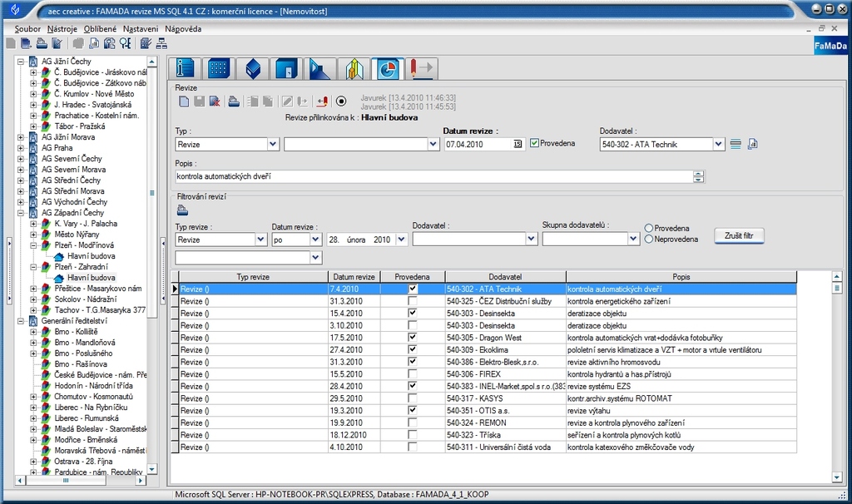Select the Neprovedena radio button

pyautogui.click(x=649, y=239)
